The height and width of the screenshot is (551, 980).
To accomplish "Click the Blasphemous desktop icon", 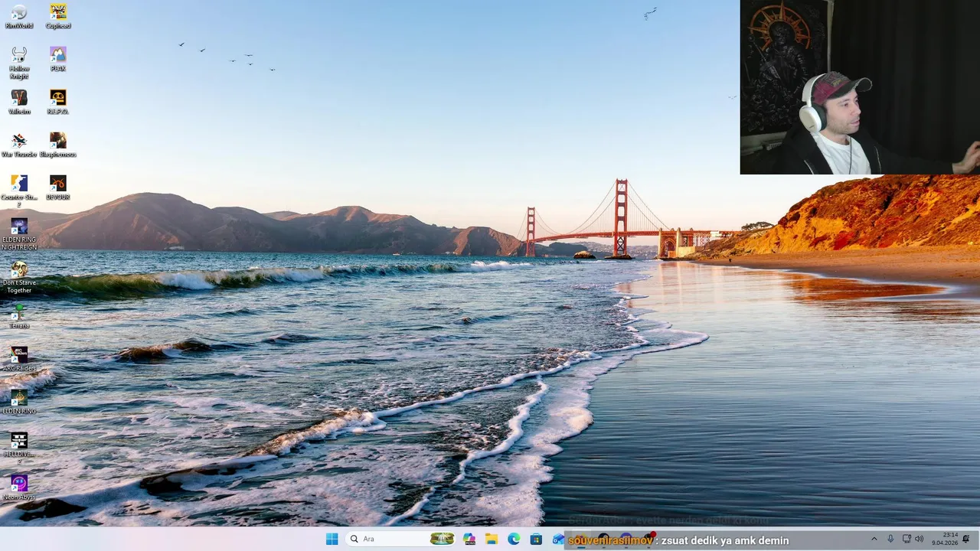I will [x=58, y=145].
